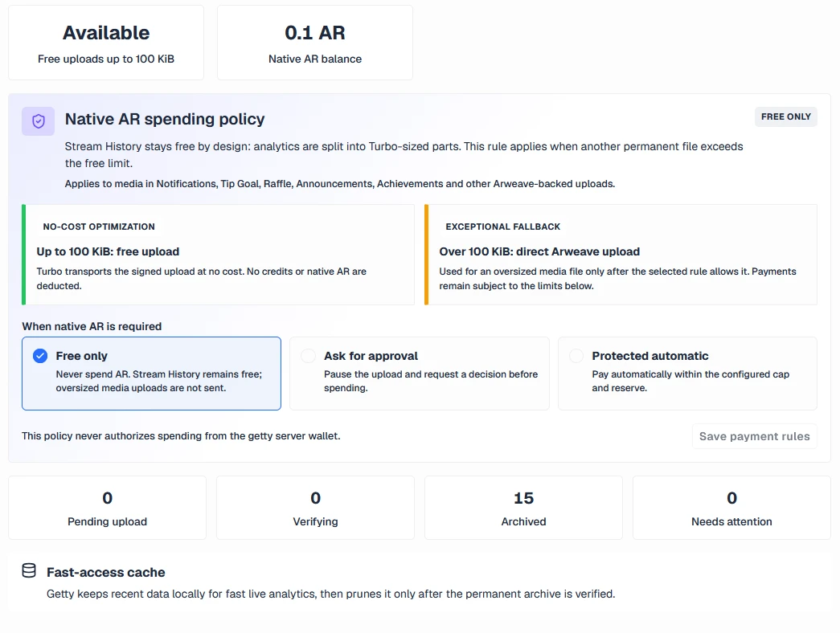Click the getty server wallet policy note

pos(181,436)
